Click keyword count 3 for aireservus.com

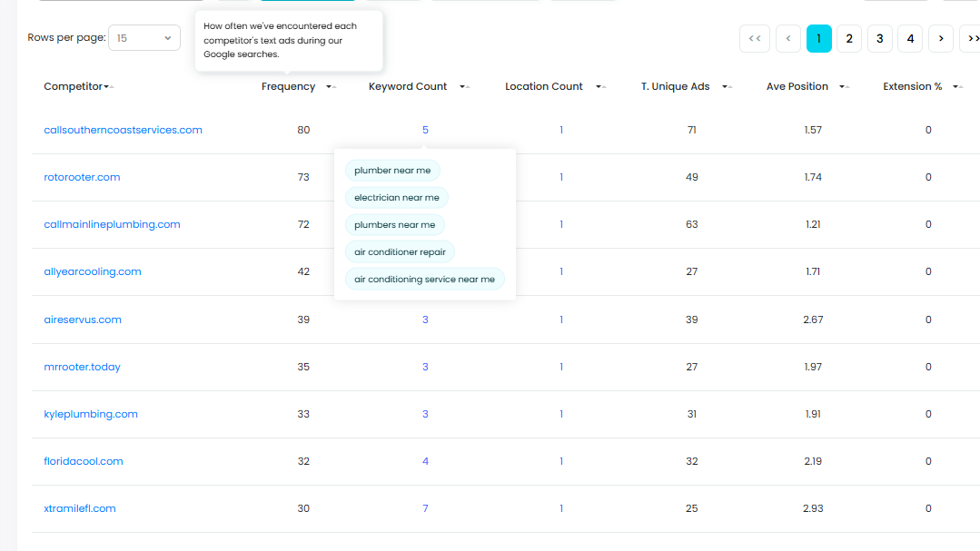425,320
